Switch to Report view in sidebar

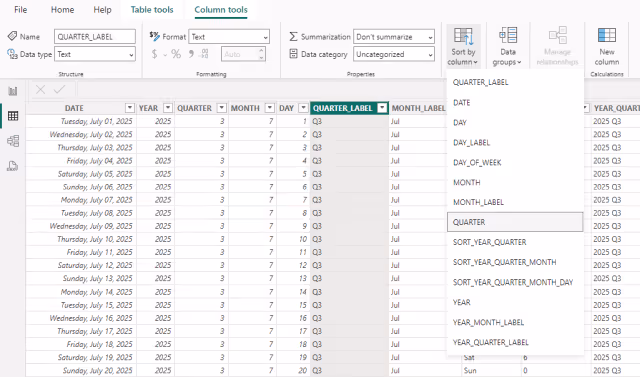point(13,91)
